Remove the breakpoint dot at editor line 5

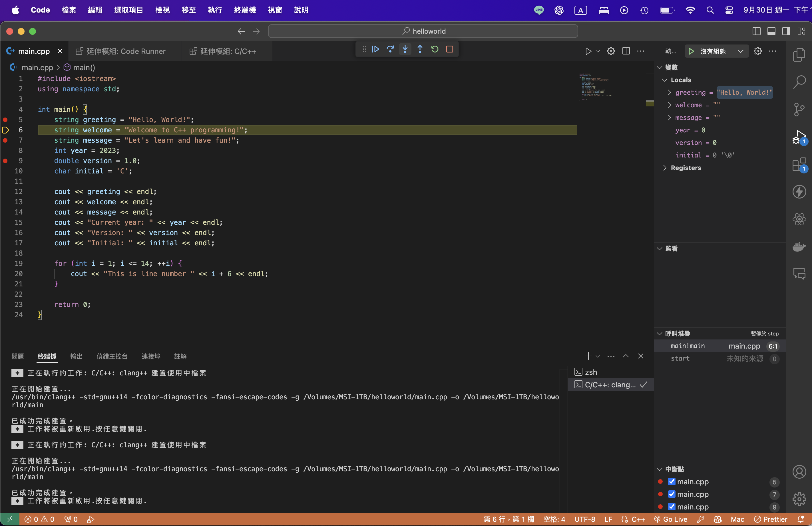(5, 120)
